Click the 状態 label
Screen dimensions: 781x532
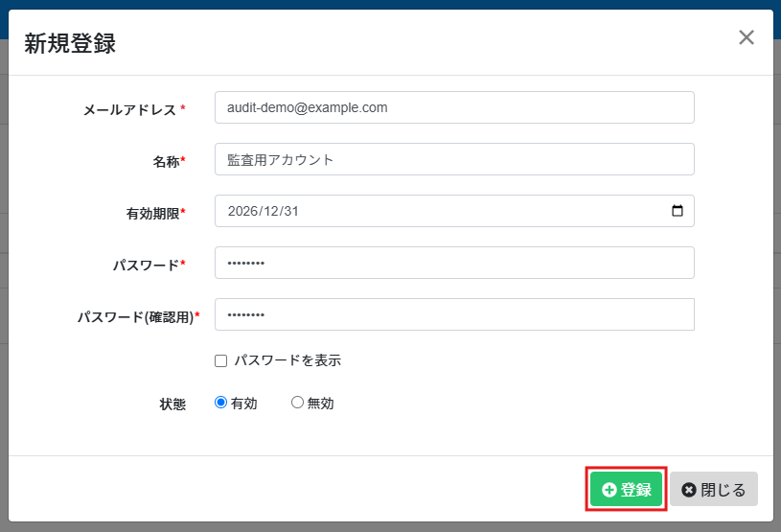pyautogui.click(x=172, y=404)
